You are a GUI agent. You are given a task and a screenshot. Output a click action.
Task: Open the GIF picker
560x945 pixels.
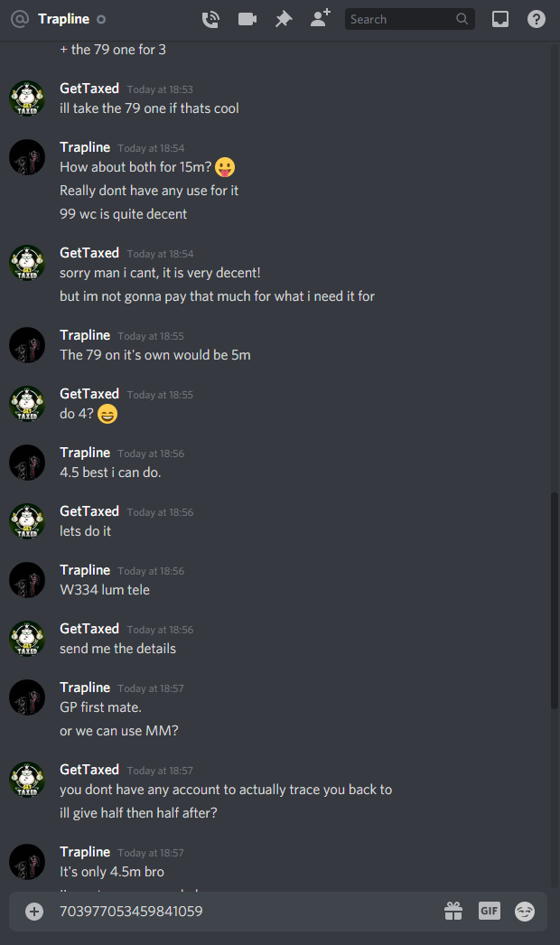tap(489, 911)
